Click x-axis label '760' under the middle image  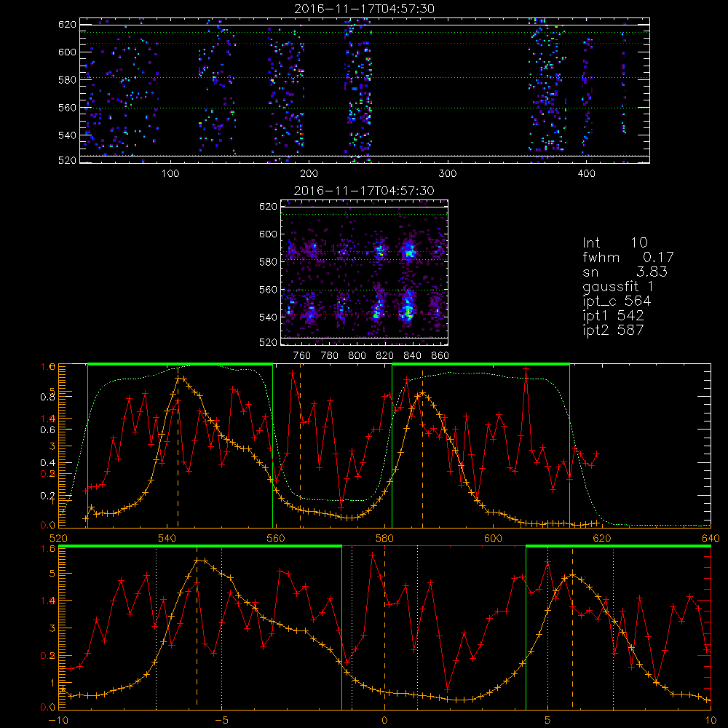[x=302, y=356]
